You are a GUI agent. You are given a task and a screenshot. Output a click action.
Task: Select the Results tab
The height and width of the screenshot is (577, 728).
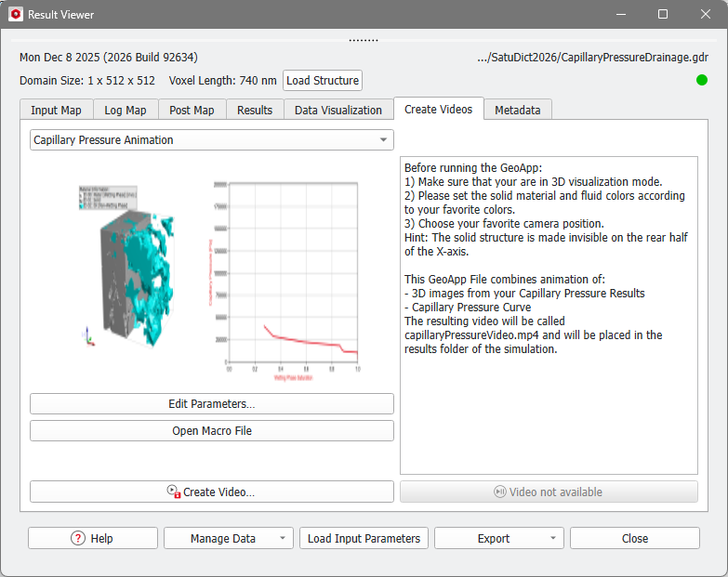coord(255,110)
